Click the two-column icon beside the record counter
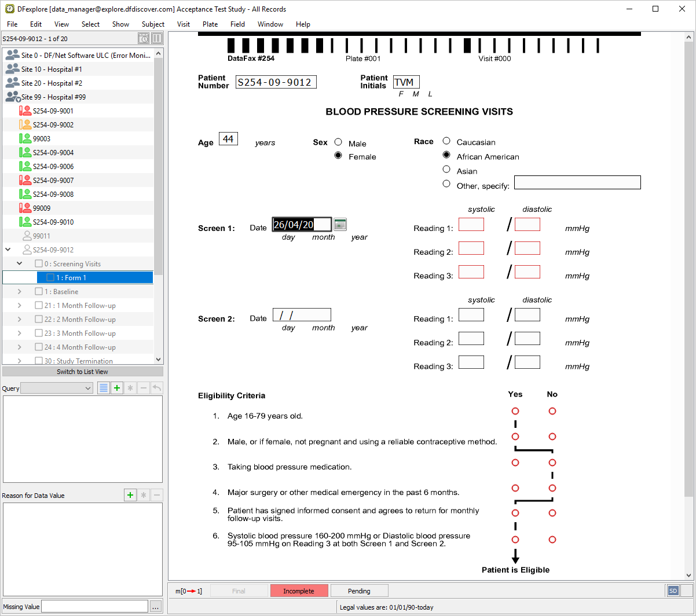 point(157,39)
